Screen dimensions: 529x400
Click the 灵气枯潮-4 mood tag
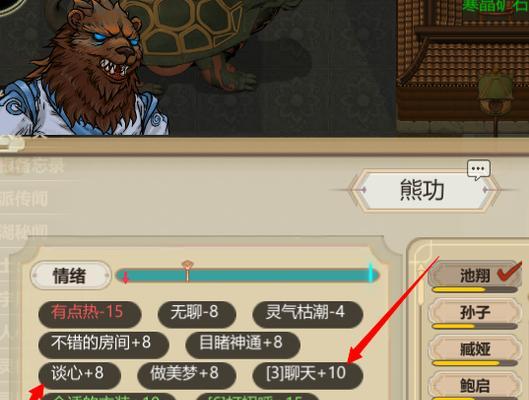tap(307, 313)
